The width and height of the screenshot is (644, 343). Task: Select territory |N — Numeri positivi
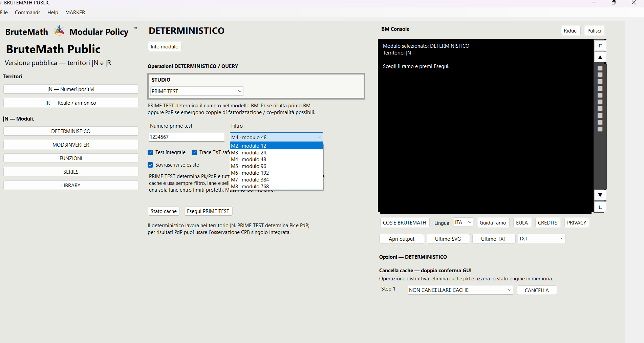[71, 89]
